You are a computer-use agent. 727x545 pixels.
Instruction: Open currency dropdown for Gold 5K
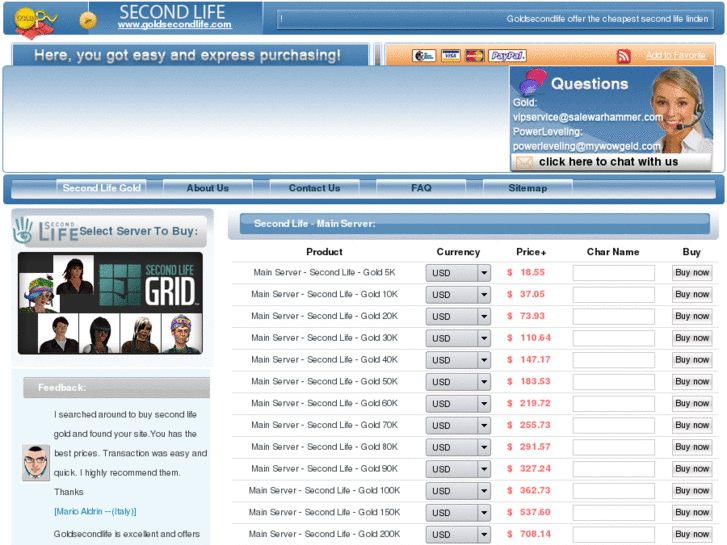458,273
